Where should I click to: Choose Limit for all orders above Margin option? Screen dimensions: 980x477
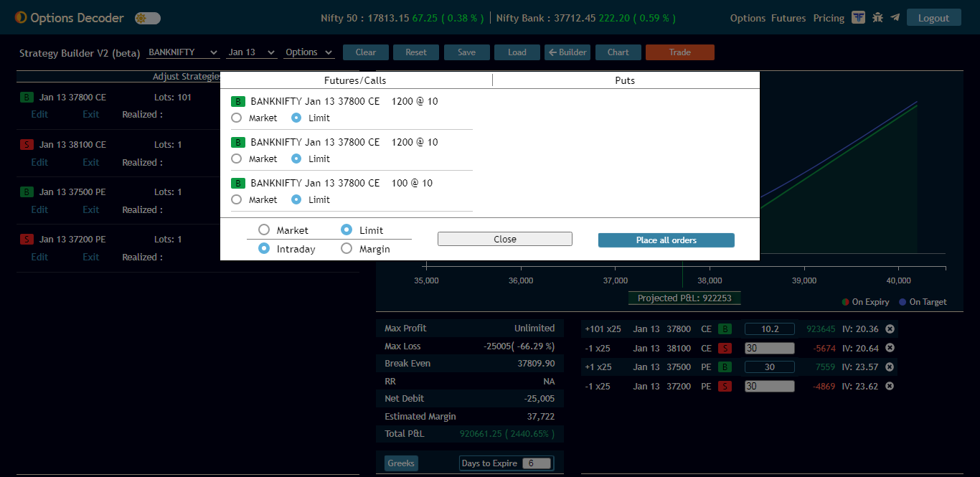347,230
